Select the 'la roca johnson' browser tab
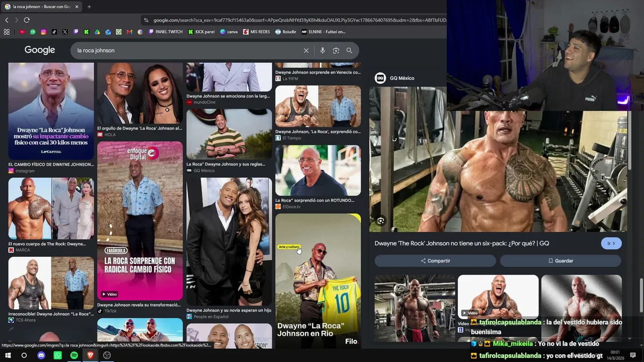This screenshot has height=362, width=644. pos(41,7)
